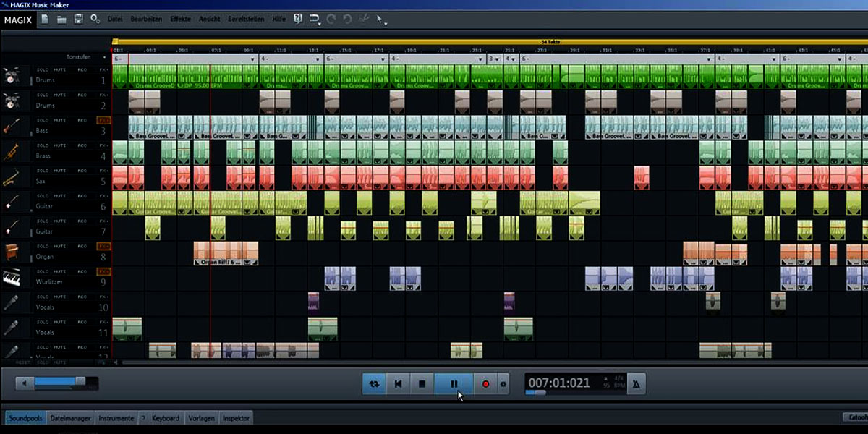
Task: Select the Wurlitzer piano keys icon
Action: coord(11,278)
